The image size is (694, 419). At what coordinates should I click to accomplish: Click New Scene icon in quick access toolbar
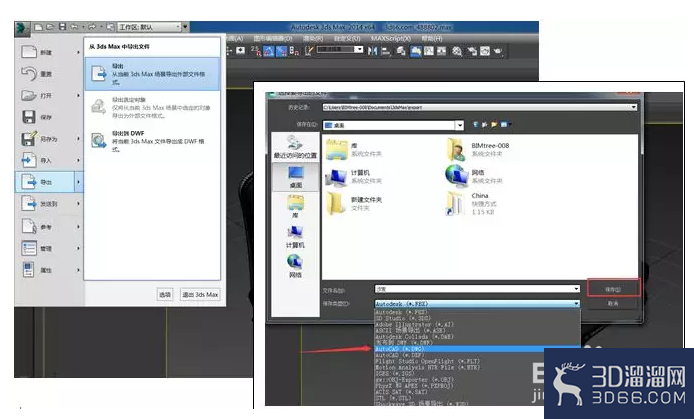(x=39, y=27)
